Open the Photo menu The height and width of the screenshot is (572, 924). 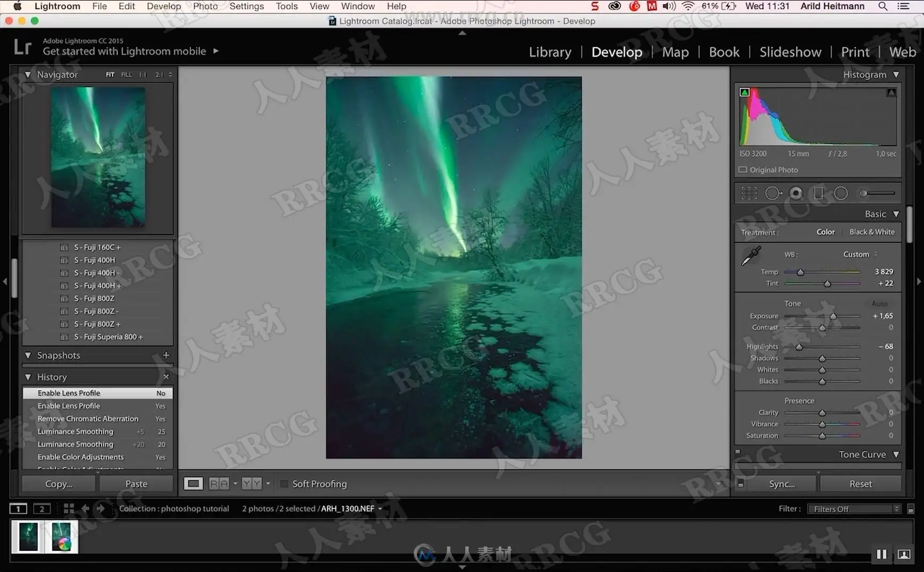(205, 6)
